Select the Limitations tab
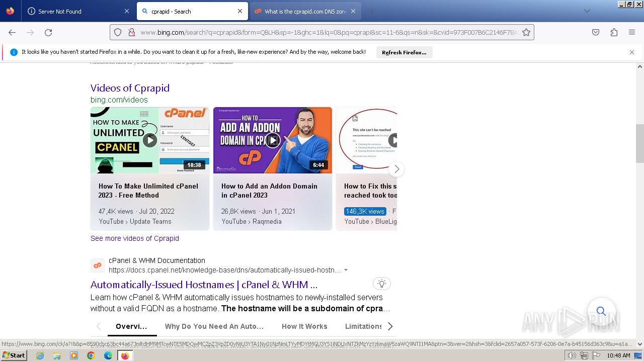Image resolution: width=644 pixels, height=362 pixels. pyautogui.click(x=363, y=326)
